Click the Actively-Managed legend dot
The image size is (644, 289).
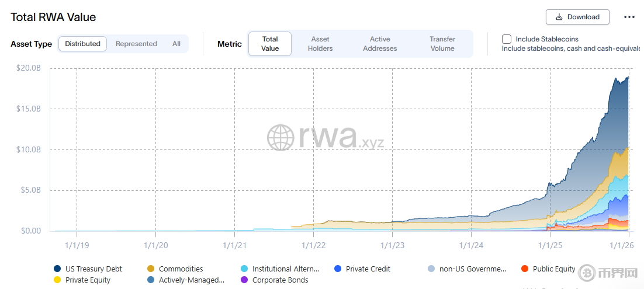[x=151, y=280]
